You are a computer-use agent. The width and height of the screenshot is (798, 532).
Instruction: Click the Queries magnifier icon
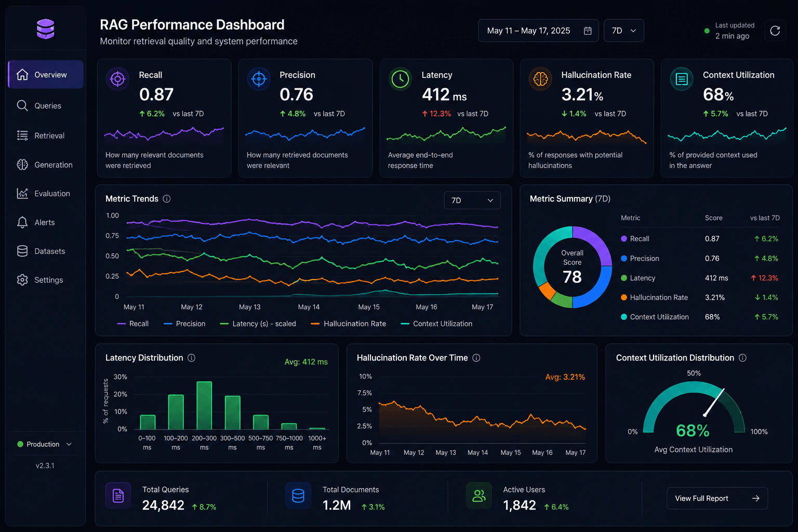pos(22,105)
